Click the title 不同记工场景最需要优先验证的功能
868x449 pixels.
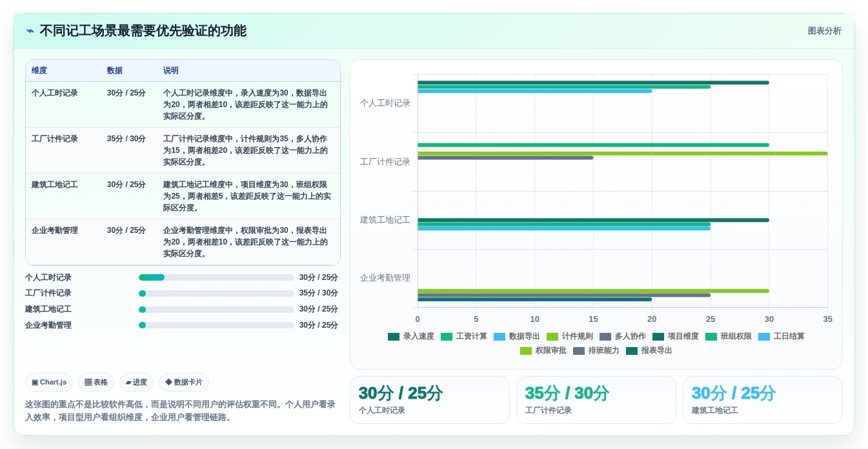point(143,31)
